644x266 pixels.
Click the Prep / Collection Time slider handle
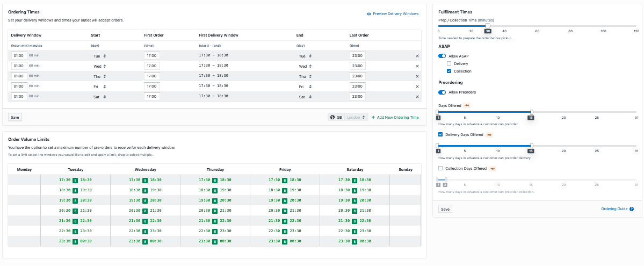[488, 25]
